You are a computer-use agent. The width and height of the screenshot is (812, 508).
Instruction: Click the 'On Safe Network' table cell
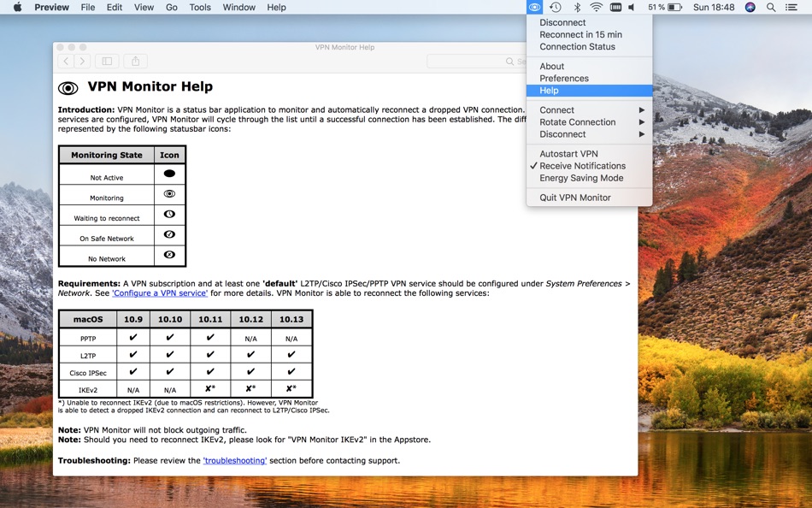click(x=107, y=235)
